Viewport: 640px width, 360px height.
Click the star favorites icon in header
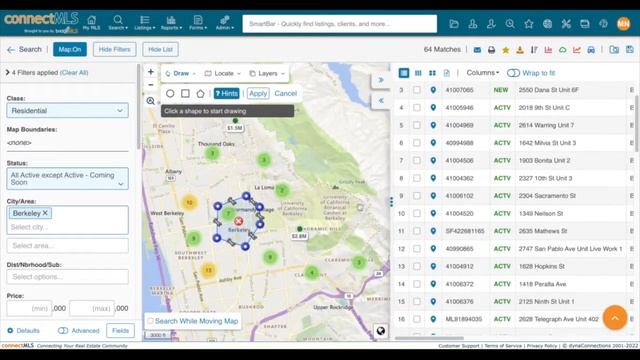coord(529,24)
